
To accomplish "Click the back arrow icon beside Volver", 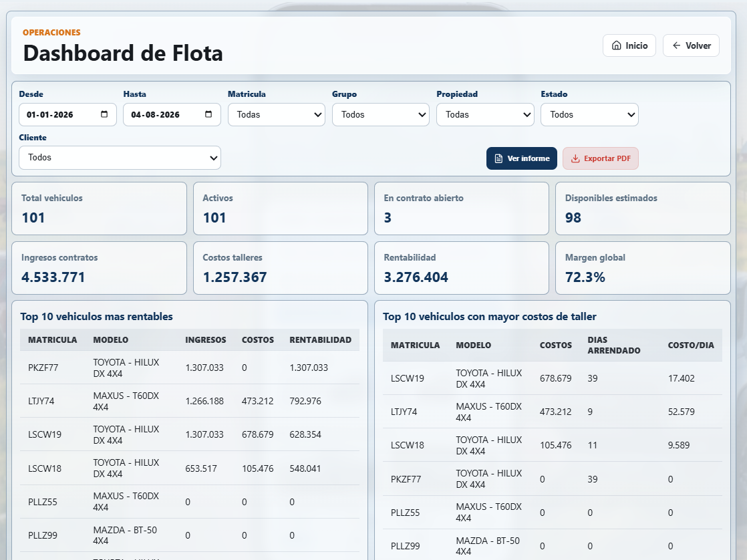I will click(676, 45).
